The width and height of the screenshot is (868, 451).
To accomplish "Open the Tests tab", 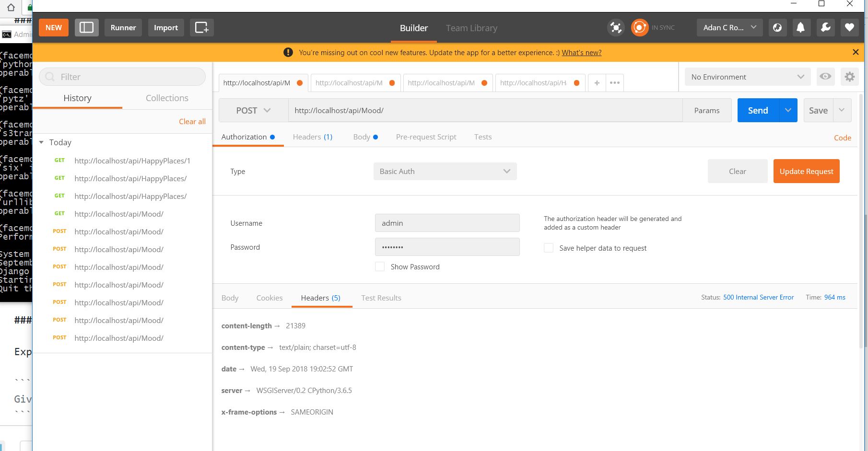I will click(x=482, y=137).
